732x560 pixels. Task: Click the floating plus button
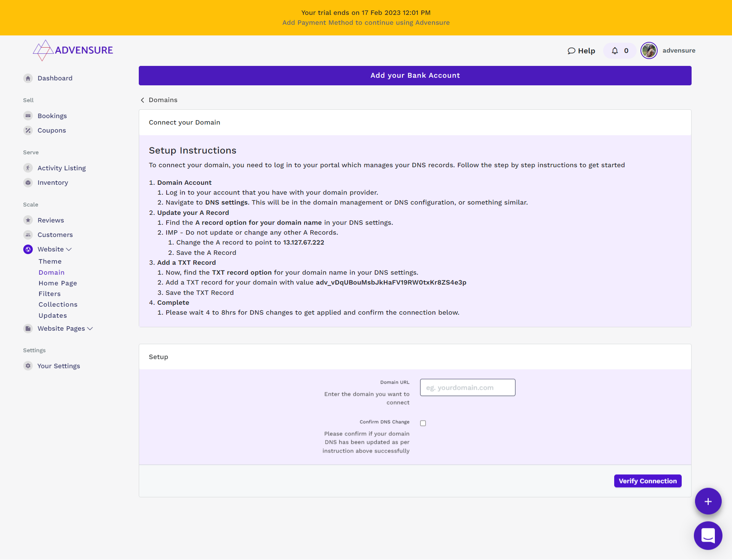click(x=708, y=501)
